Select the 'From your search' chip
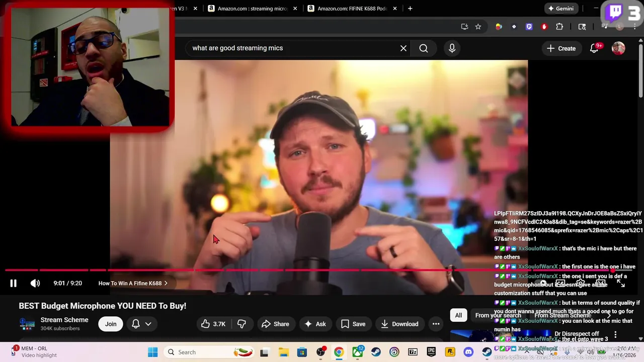Image resolution: width=644 pixels, height=362 pixels. (498, 316)
